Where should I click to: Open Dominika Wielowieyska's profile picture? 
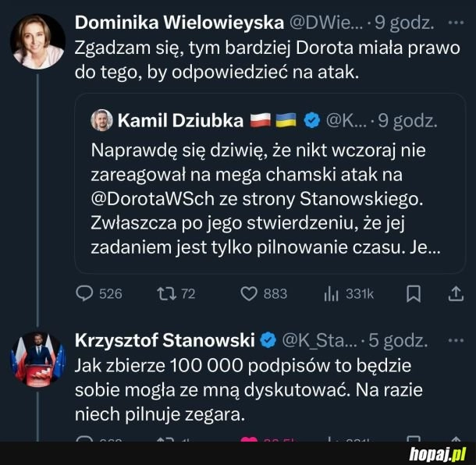click(x=37, y=41)
